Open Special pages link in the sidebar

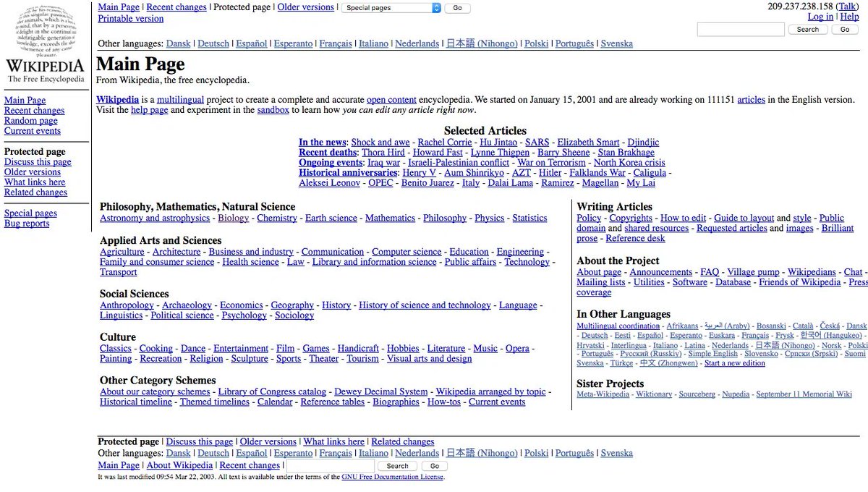[x=30, y=213]
